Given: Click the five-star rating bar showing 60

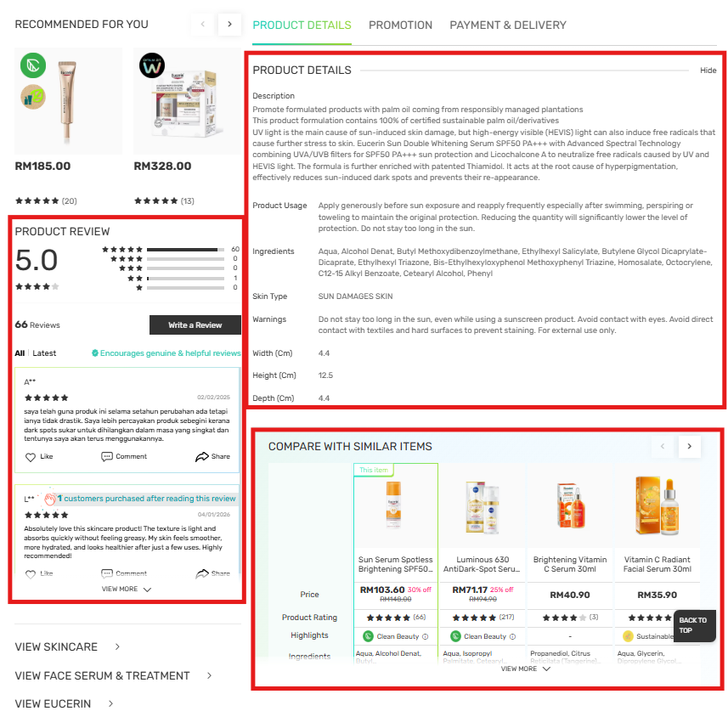Looking at the screenshot, I should point(186,250).
